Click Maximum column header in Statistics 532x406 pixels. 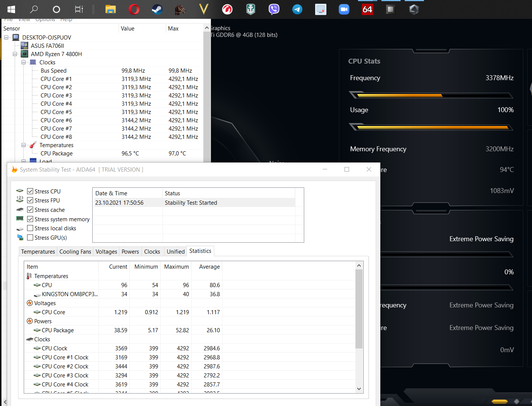pyautogui.click(x=176, y=266)
